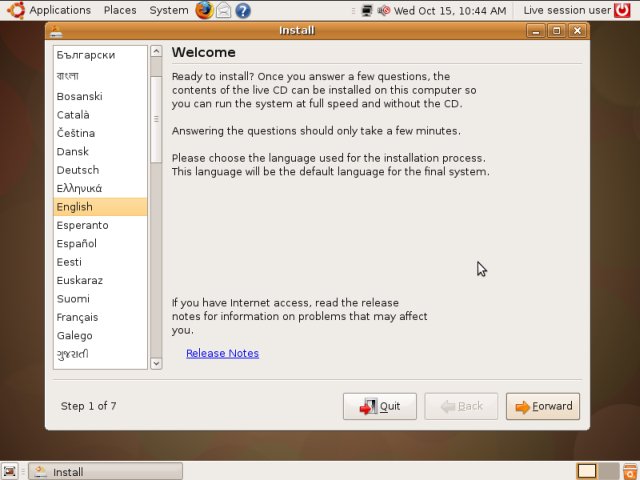Click the Quit button
The image size is (640, 480).
coord(380,406)
